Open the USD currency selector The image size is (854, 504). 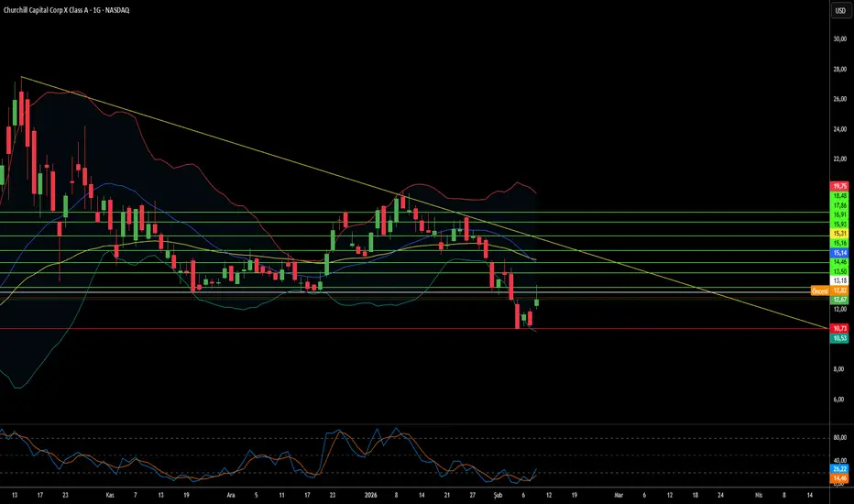pyautogui.click(x=838, y=11)
